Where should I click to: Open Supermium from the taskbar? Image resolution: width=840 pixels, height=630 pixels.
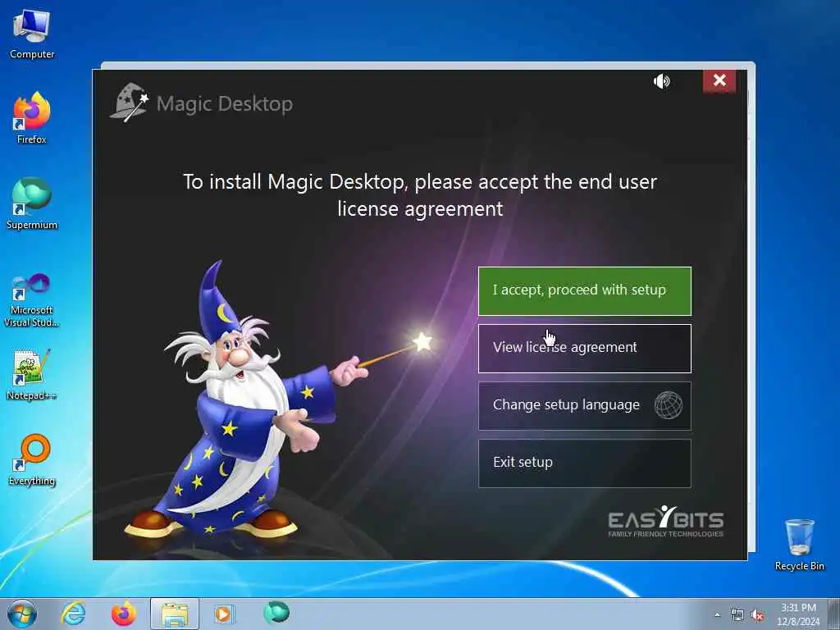coord(276,613)
